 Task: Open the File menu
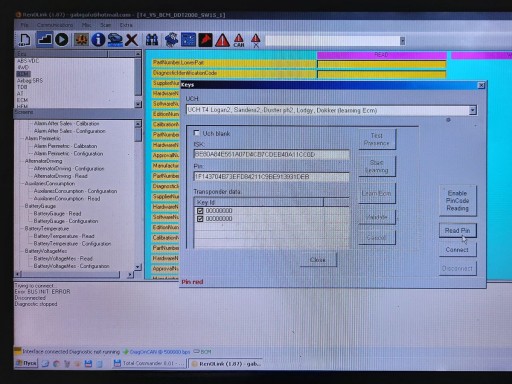point(24,25)
